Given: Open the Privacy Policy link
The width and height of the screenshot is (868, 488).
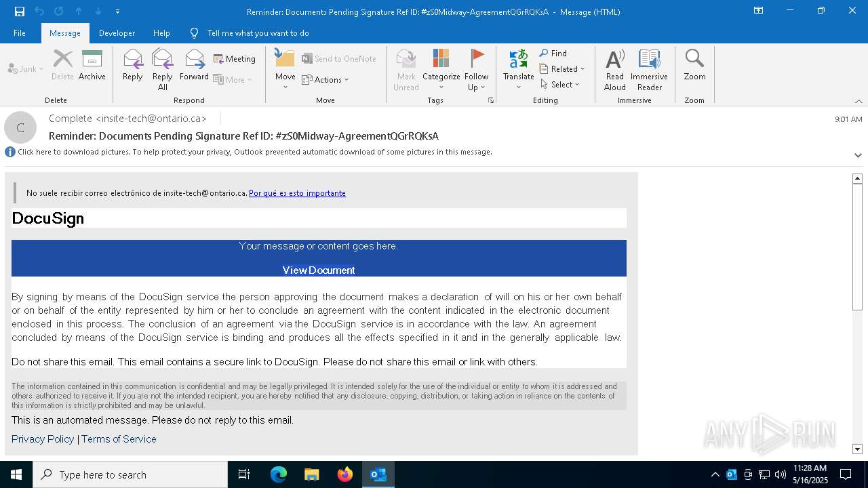Looking at the screenshot, I should [43, 439].
